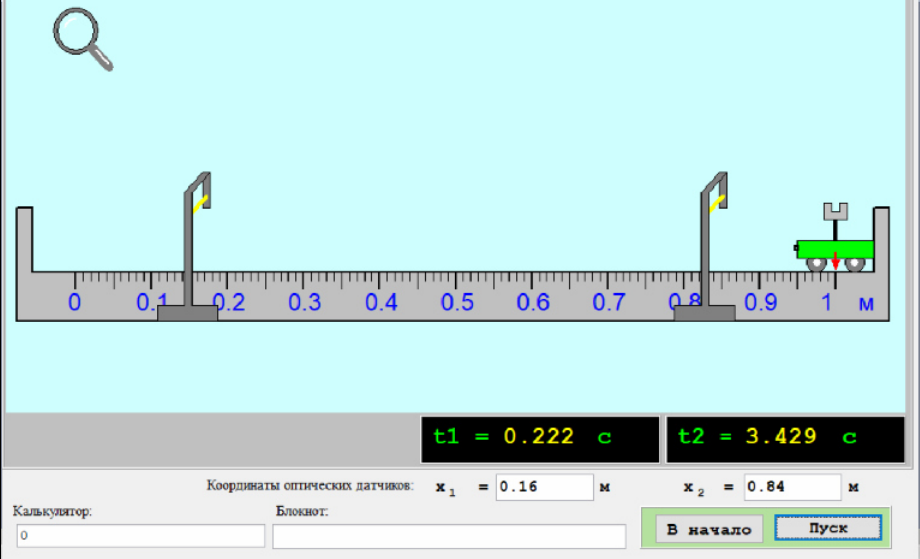Click the В начало button
920x559 pixels.
[x=709, y=529]
